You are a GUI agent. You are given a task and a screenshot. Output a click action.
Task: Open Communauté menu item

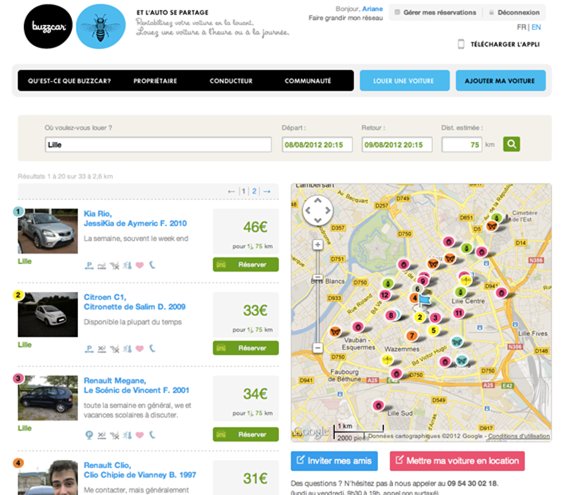(x=308, y=81)
